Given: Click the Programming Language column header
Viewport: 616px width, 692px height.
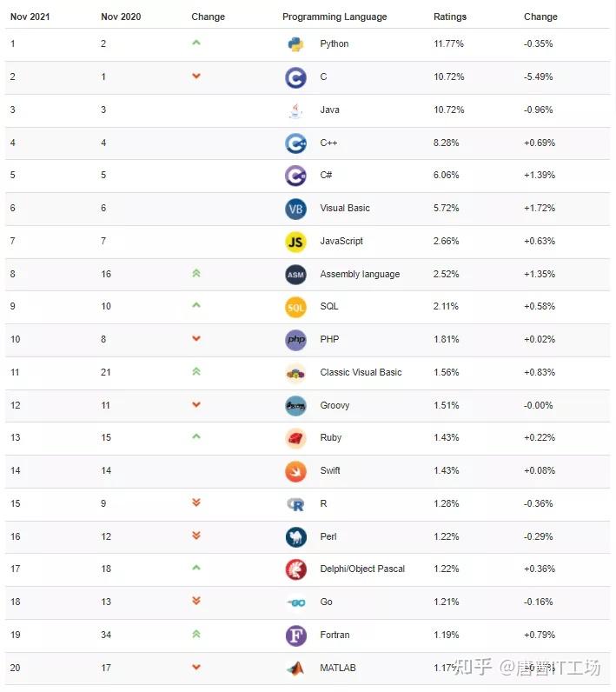Looking at the screenshot, I should coord(334,17).
